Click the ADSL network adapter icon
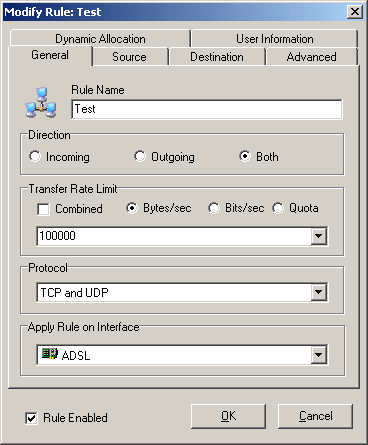Viewport: 368px width, 445px height. 50,354
